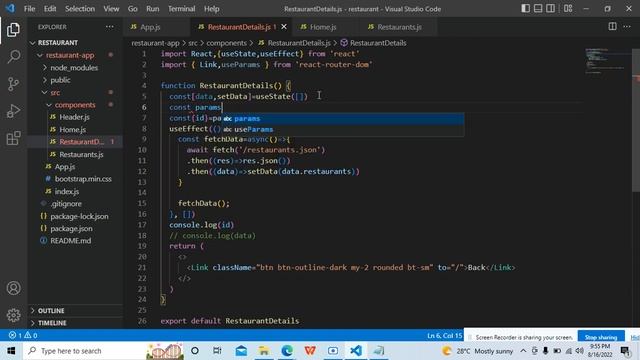The width and height of the screenshot is (640, 360).
Task: Click the editor vertical scrollbar
Action: click(636, 120)
